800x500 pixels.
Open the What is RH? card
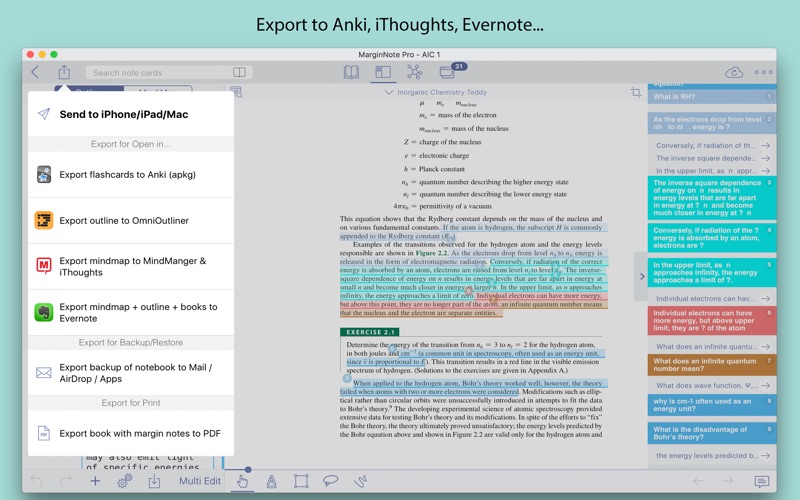712,96
